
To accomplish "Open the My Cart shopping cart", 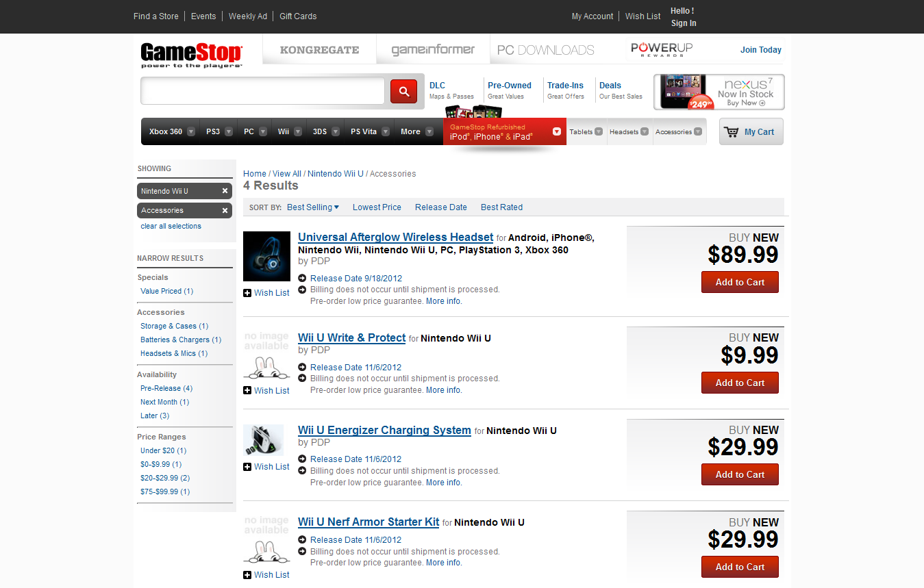I will [x=751, y=132].
